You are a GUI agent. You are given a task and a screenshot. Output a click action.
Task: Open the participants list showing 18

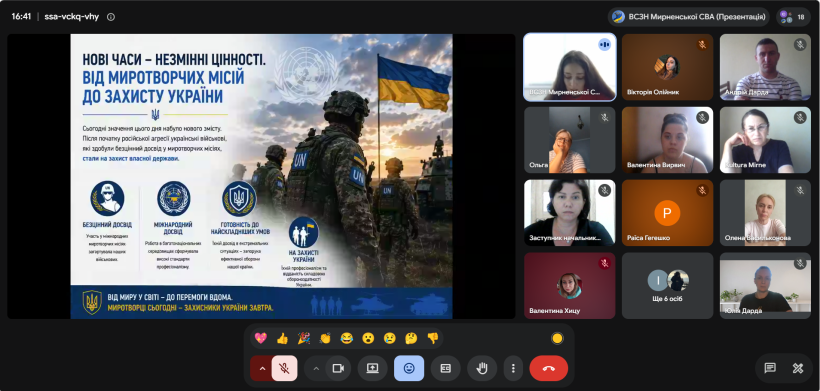793,17
